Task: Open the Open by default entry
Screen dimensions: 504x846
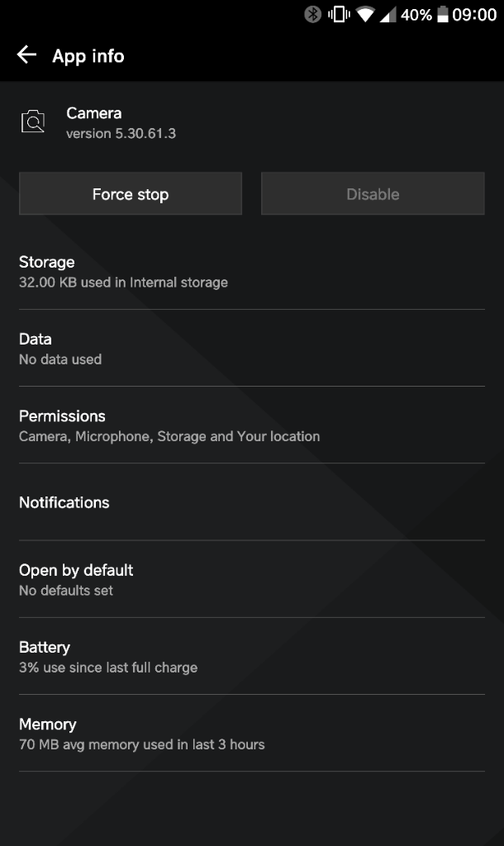Action: coord(252,579)
